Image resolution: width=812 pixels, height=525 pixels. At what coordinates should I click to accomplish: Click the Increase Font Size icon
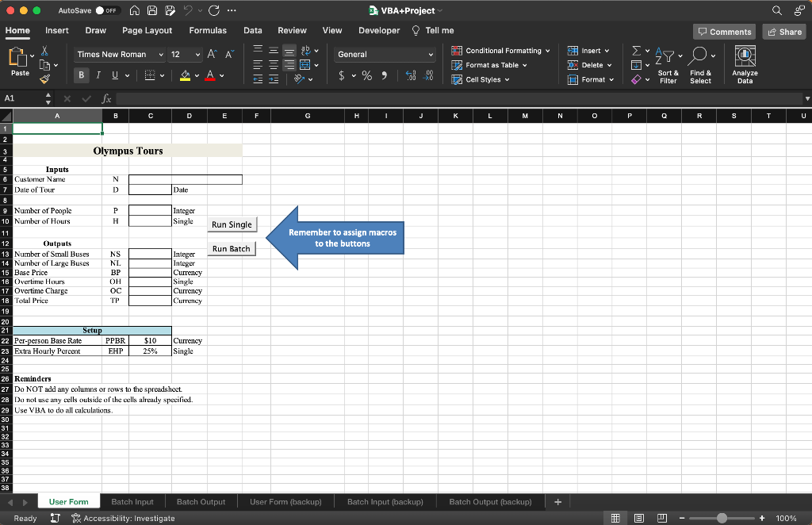point(212,54)
